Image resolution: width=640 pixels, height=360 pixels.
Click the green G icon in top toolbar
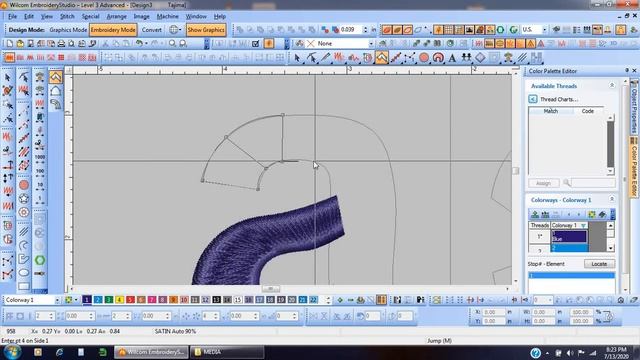point(514,30)
